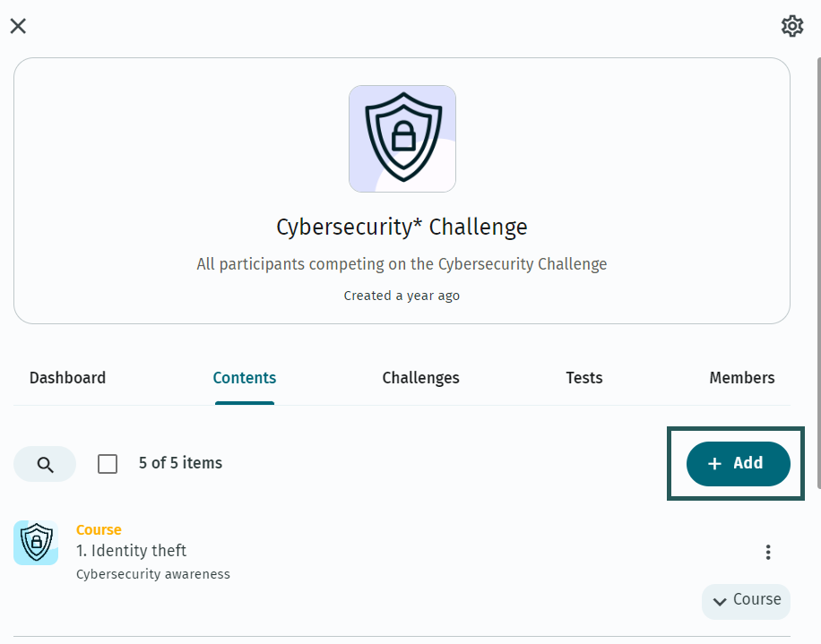This screenshot has height=644, width=821.
Task: Click the orange Course type label
Action: 99,530
